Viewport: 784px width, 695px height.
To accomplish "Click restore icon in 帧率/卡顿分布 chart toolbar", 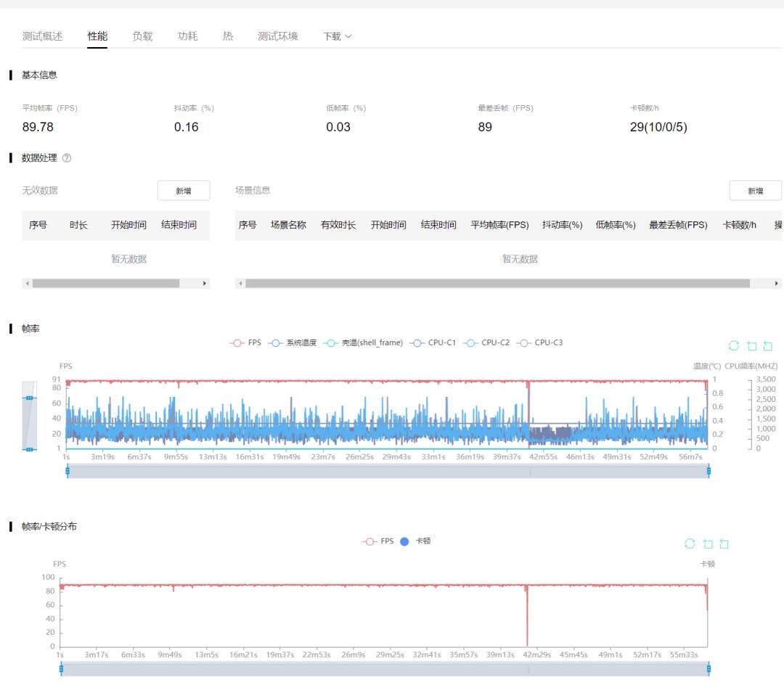I will coord(690,543).
